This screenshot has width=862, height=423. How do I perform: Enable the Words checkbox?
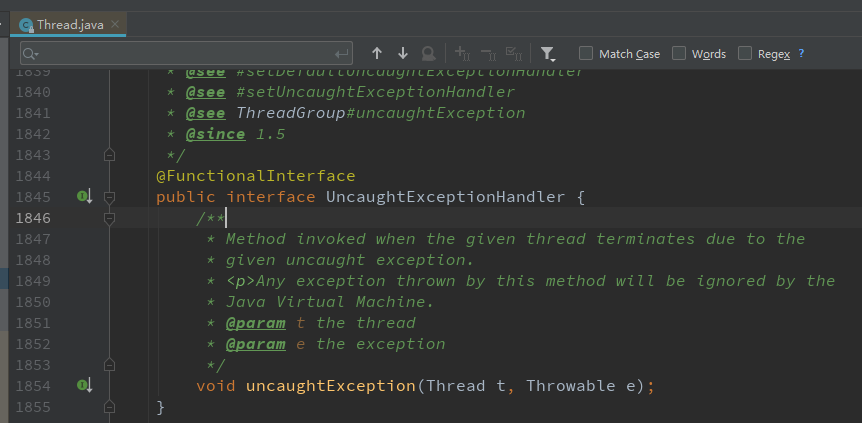pyautogui.click(x=679, y=53)
